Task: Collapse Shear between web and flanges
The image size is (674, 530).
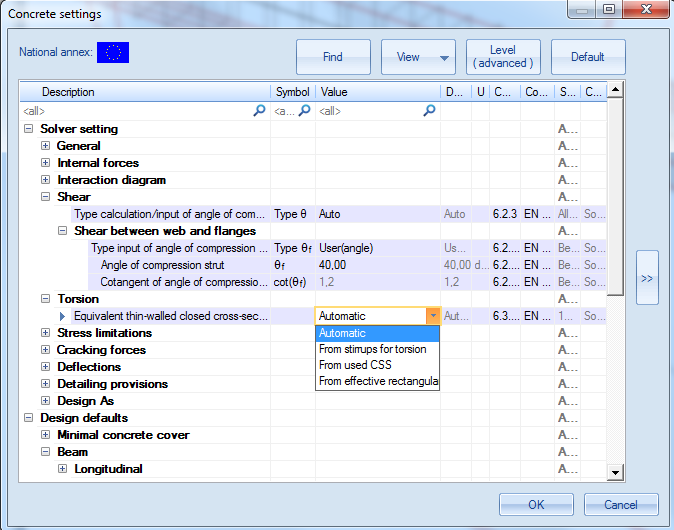Action: [x=62, y=231]
